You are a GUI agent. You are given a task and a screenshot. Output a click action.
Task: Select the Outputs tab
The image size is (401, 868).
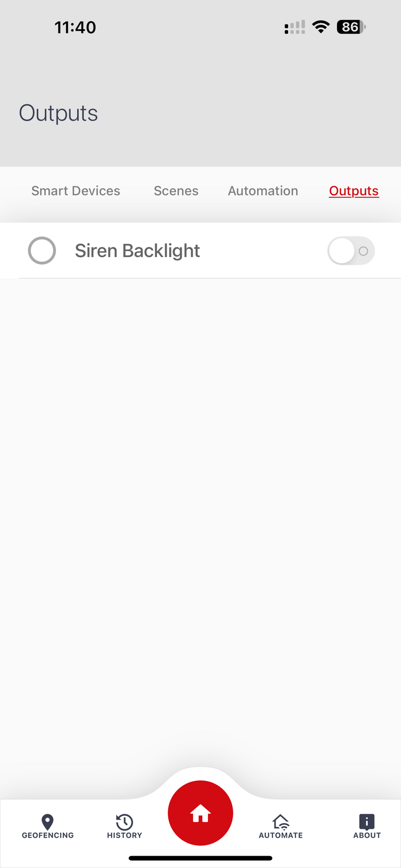[x=354, y=191]
